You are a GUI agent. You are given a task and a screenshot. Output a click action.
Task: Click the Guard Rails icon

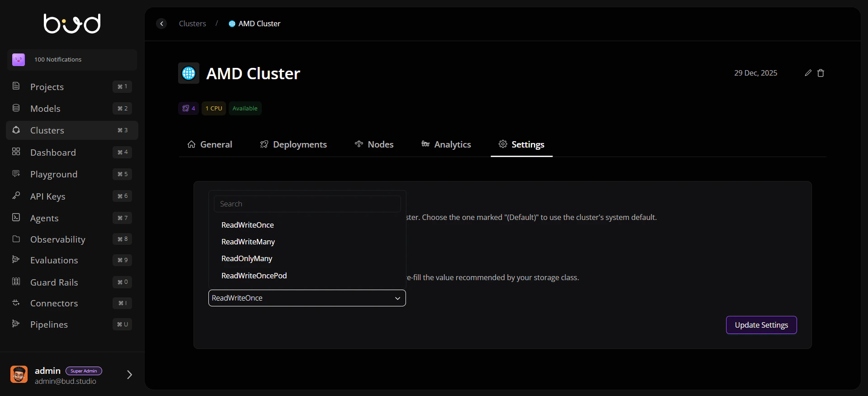click(x=16, y=281)
